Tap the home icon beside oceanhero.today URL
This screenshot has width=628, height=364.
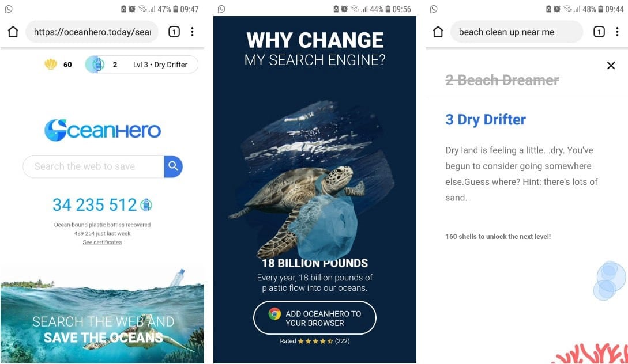13,32
